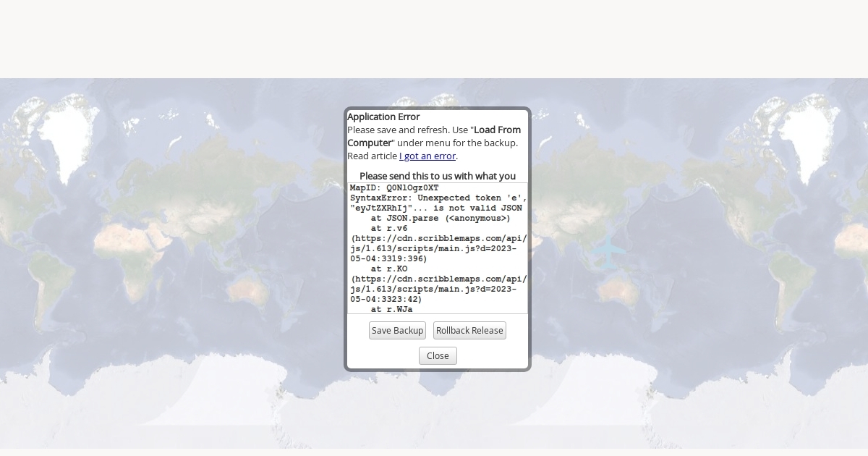Select the airplane marker on the map
The height and width of the screenshot is (456, 868).
pyautogui.click(x=609, y=251)
